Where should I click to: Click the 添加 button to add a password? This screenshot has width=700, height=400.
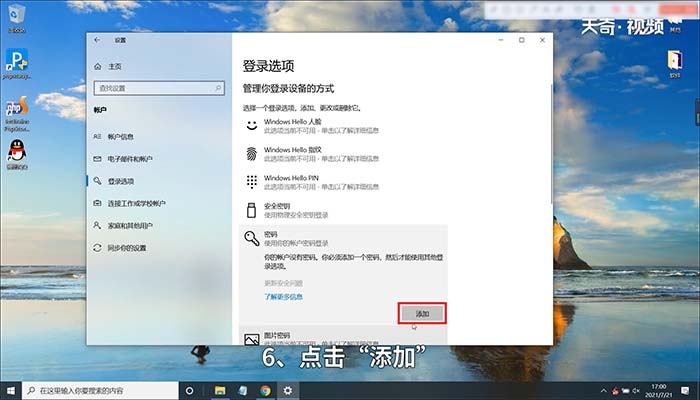[422, 314]
